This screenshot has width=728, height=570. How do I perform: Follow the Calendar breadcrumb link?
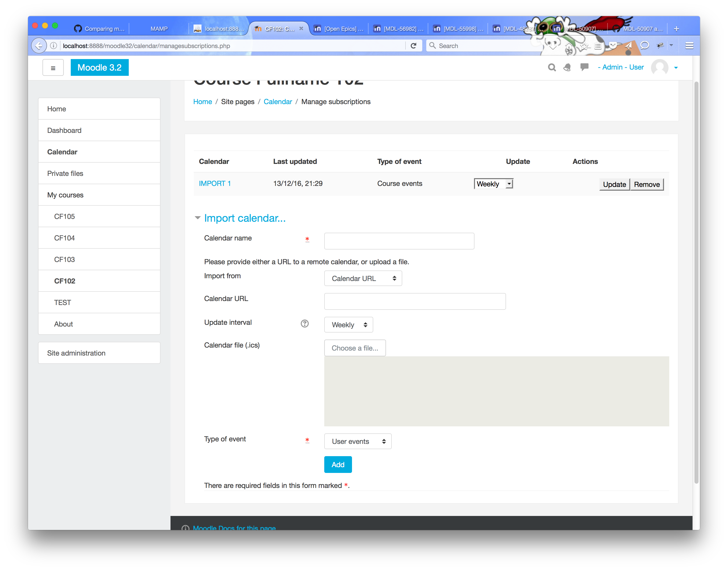click(x=278, y=102)
